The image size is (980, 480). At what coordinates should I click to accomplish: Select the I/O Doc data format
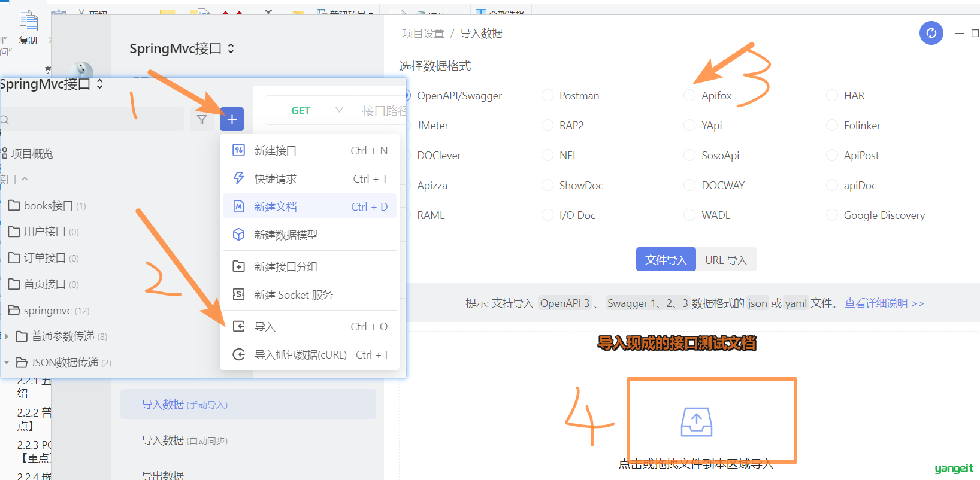click(568, 215)
